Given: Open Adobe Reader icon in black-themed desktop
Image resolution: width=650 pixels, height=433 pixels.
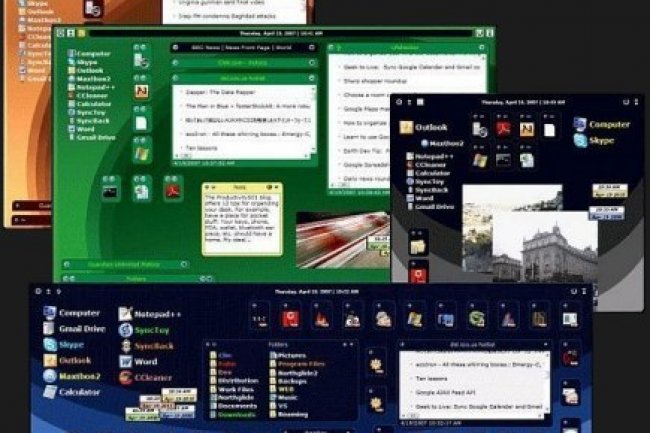Looking at the screenshot, I should coord(504,128).
